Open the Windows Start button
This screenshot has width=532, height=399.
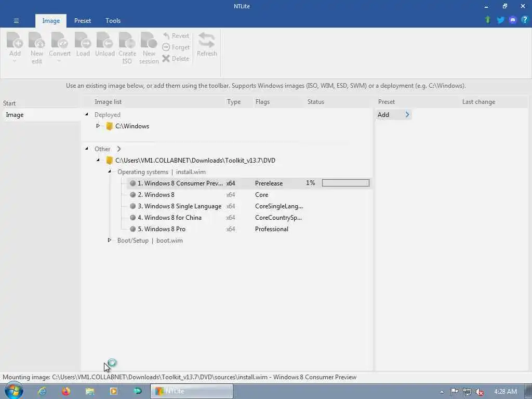[14, 391]
